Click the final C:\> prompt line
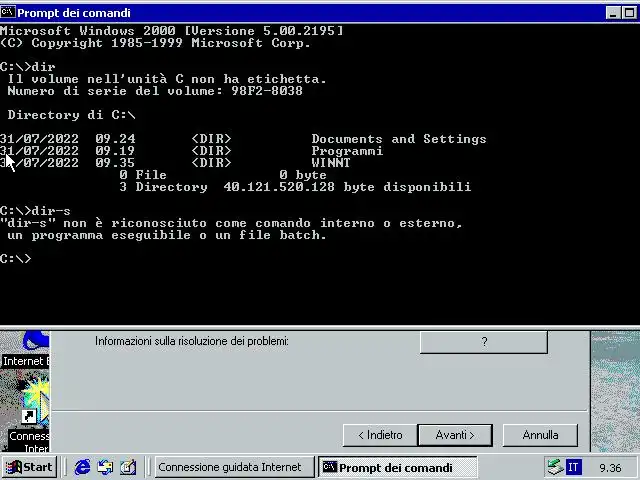The image size is (640, 480). coord(16,258)
